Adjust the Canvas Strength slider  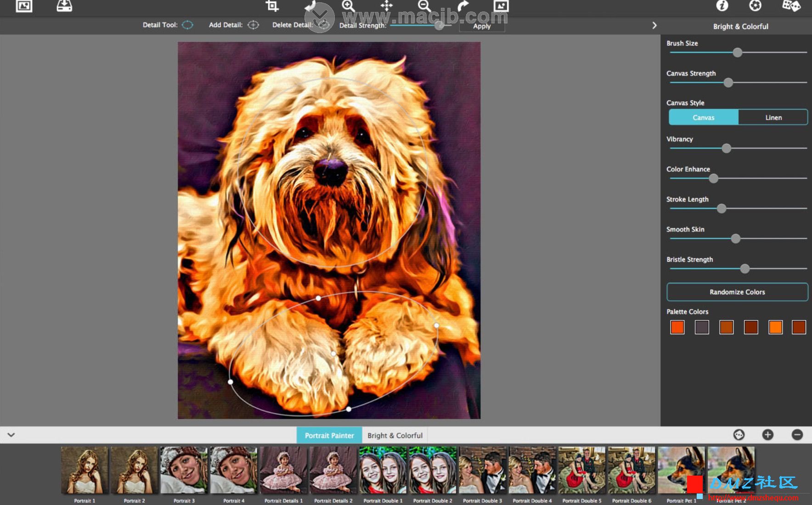728,83
